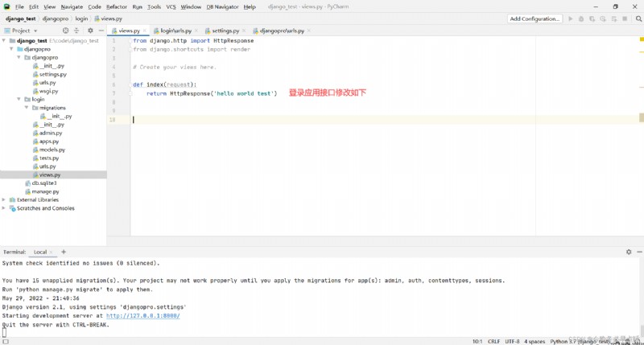Screen dimensions: 644x345
Task: Toggle tool window bars icon in status bar corner
Action: click(6, 341)
